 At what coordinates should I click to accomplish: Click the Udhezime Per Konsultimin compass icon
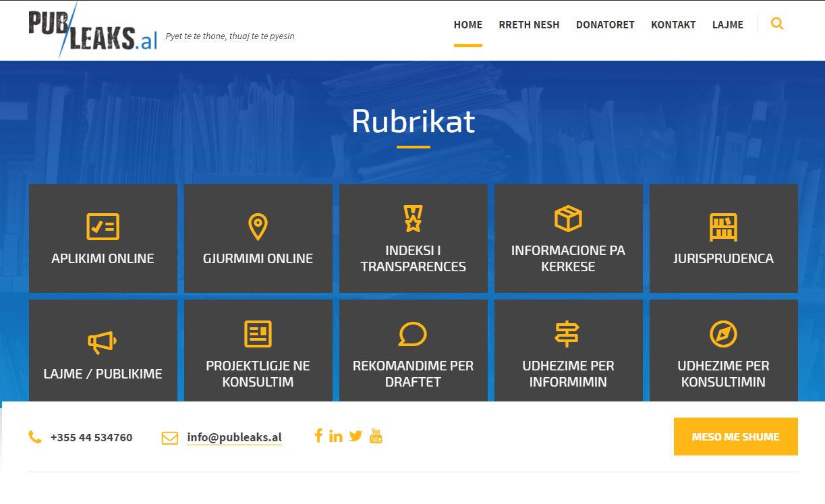click(x=723, y=334)
